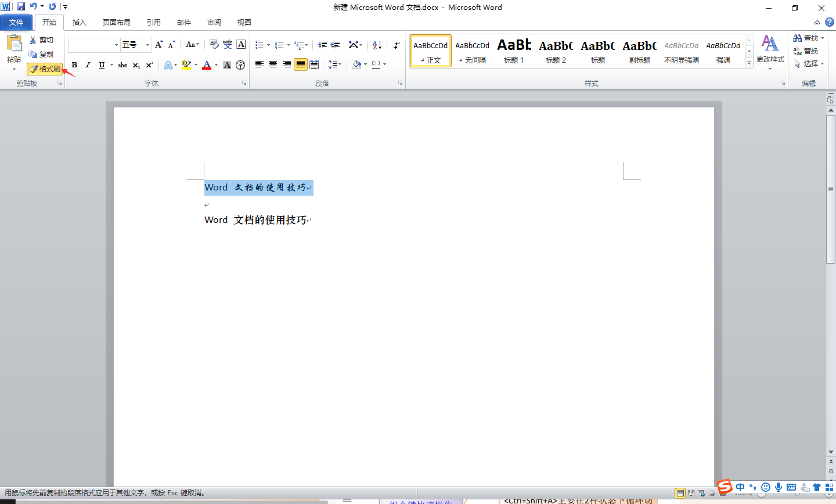Screen dimensions: 836x504
Task: Click the Enclosed Character (字) icon
Action: pos(240,65)
